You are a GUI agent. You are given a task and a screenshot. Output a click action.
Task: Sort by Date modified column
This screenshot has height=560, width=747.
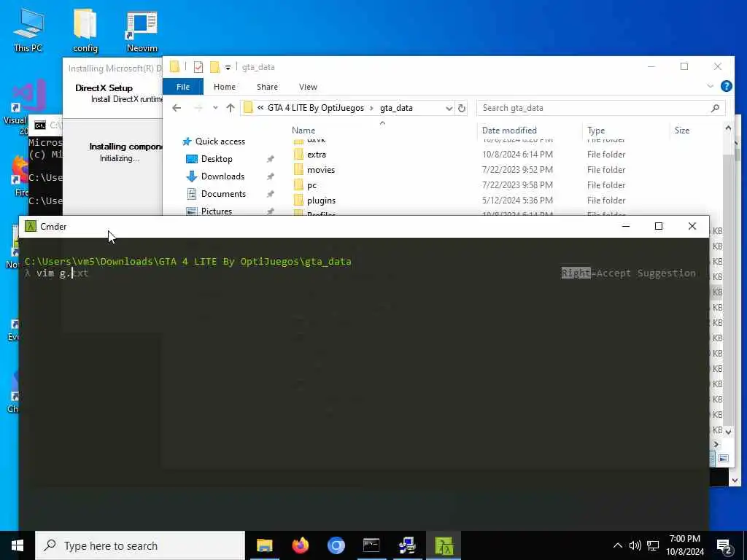click(509, 131)
